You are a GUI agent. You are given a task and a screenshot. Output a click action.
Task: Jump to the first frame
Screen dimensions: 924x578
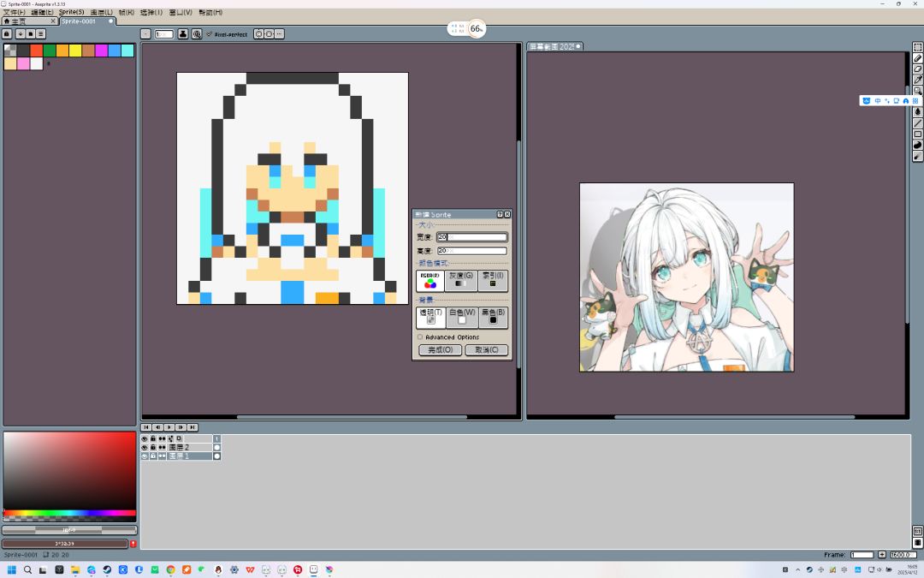click(146, 427)
